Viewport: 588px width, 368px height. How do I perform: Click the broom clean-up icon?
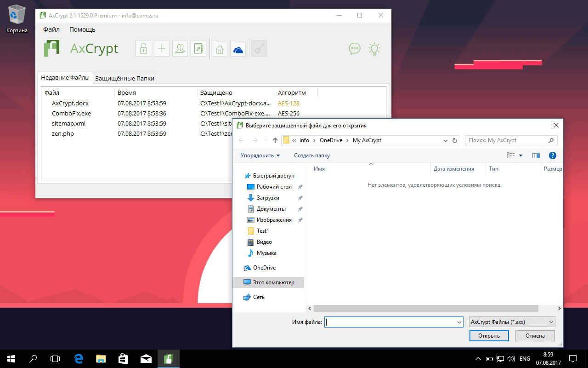[x=259, y=48]
